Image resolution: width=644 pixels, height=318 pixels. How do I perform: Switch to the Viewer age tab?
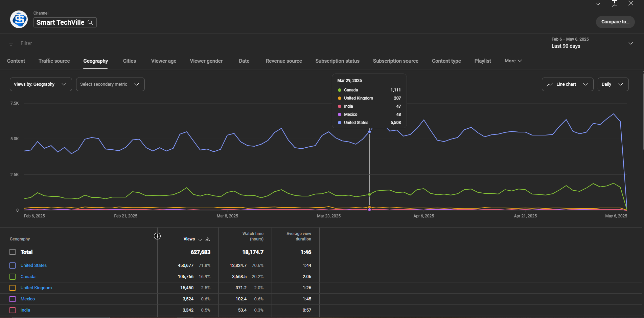164,61
